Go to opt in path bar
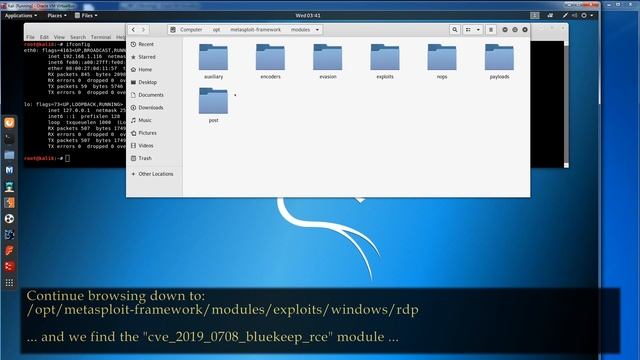Image resolution: width=640 pixels, height=360 pixels. point(216,30)
